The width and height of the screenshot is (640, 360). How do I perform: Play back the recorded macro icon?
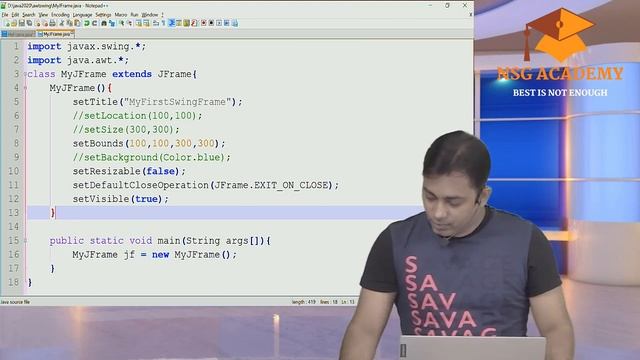click(x=219, y=23)
